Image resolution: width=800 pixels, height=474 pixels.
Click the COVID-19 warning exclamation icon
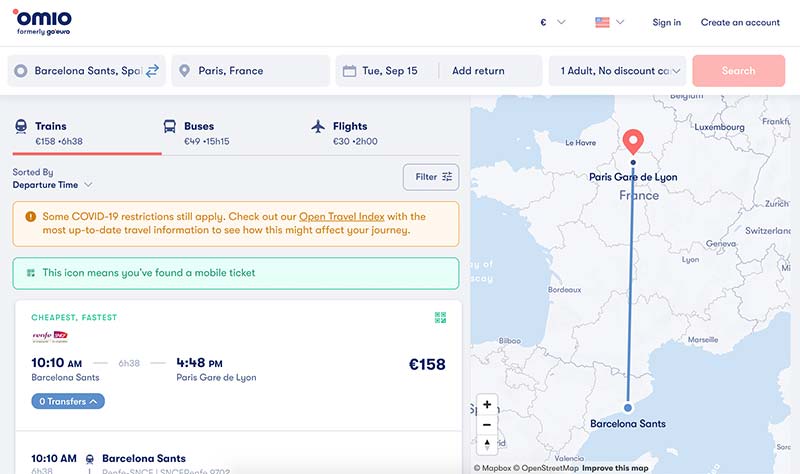point(31,216)
